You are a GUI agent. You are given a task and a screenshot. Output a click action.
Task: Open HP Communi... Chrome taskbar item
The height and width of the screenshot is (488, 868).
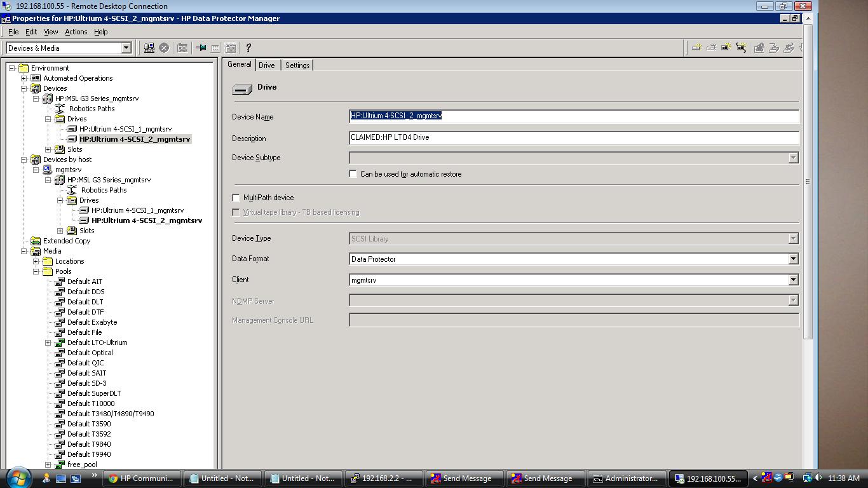click(x=141, y=478)
